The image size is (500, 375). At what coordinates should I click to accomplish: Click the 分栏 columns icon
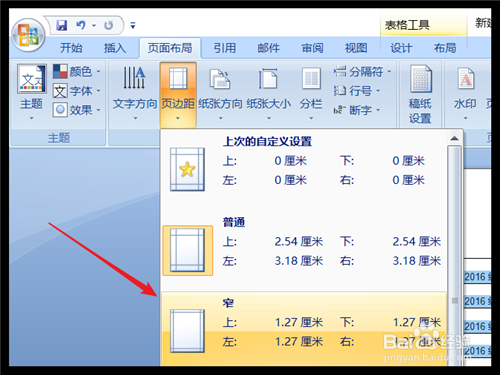311,79
